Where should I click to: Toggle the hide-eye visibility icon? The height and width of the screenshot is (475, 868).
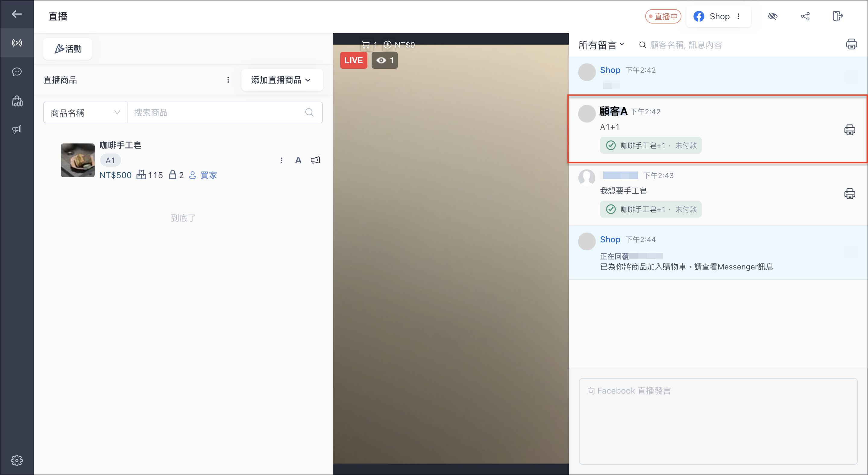click(x=773, y=17)
